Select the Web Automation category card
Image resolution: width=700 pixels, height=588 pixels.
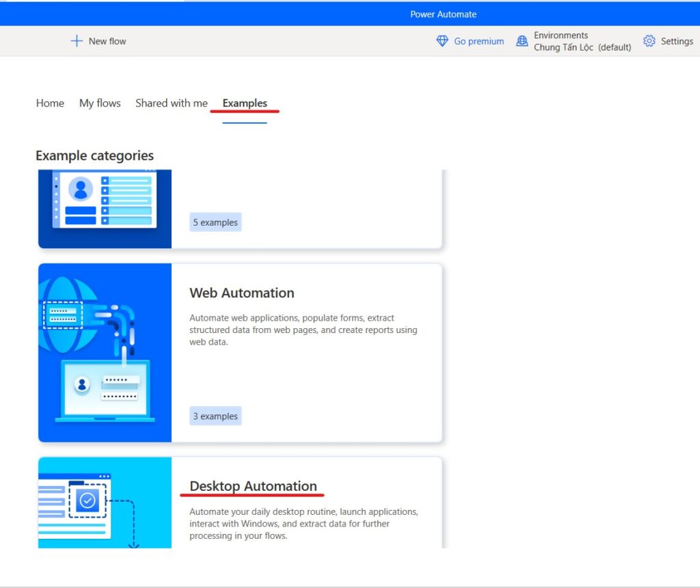point(241,293)
